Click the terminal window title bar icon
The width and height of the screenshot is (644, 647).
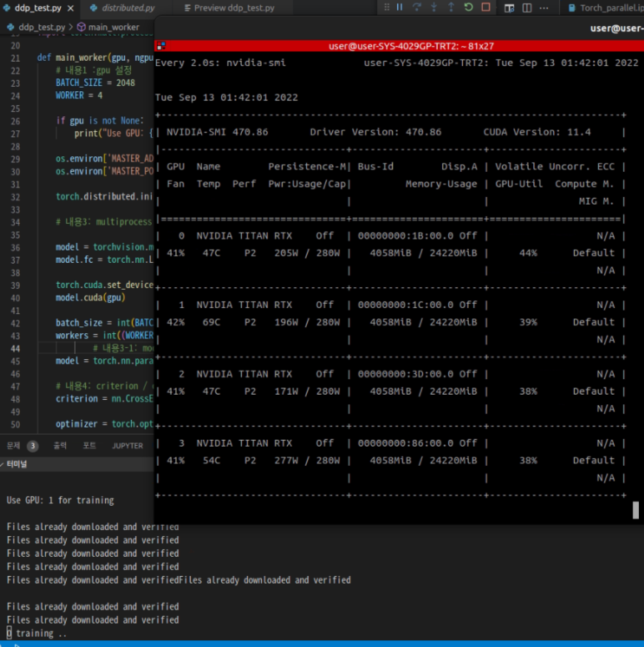coord(161,46)
